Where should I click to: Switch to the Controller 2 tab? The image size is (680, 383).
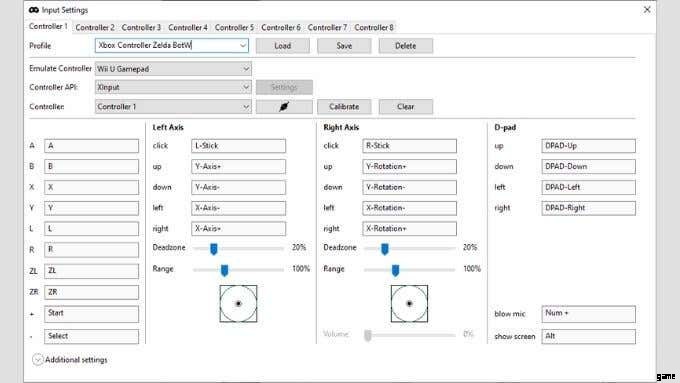point(95,27)
